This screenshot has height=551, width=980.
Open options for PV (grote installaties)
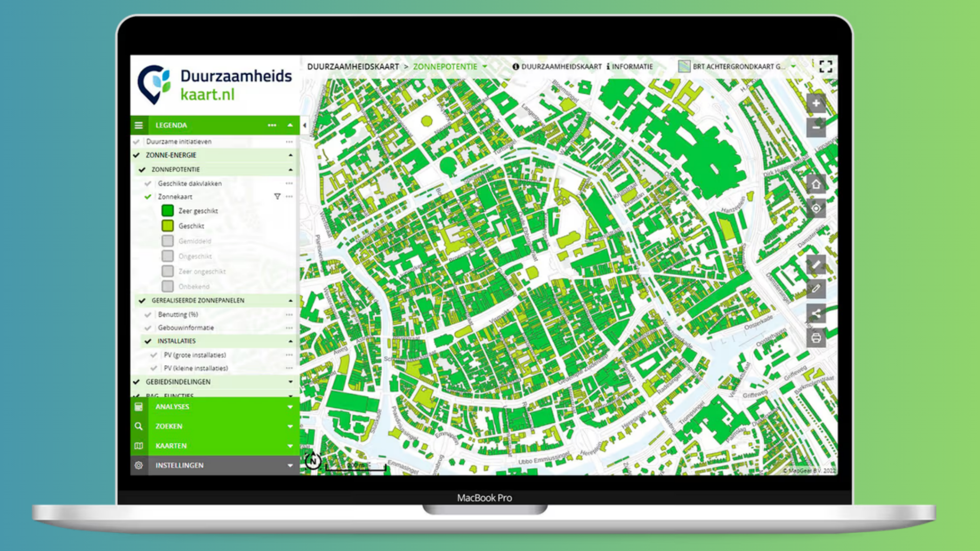point(289,355)
